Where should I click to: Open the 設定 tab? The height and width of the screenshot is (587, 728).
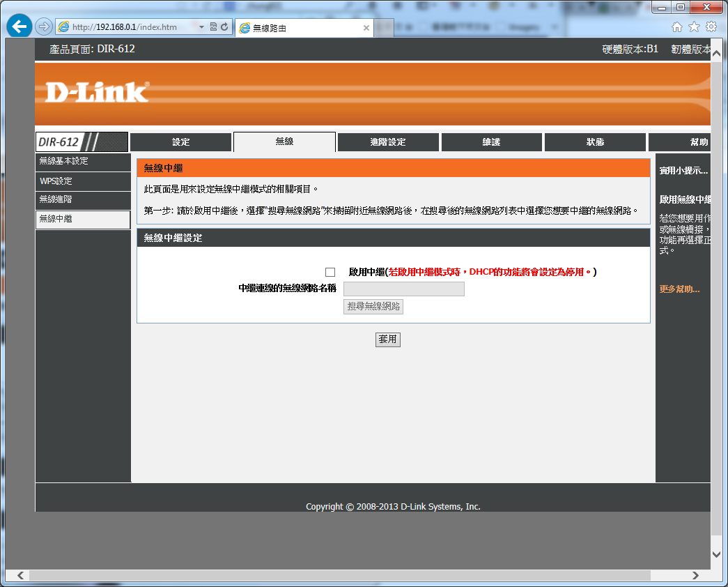pos(181,142)
